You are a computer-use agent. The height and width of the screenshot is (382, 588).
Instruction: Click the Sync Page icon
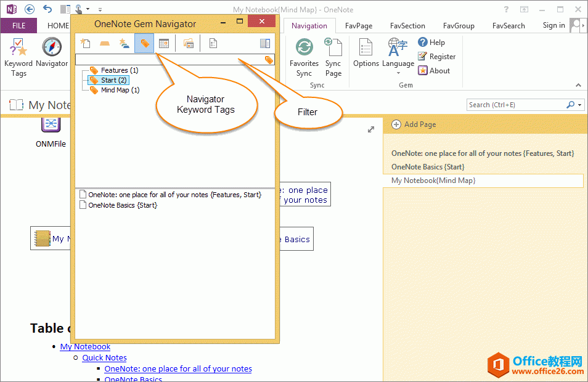(333, 57)
